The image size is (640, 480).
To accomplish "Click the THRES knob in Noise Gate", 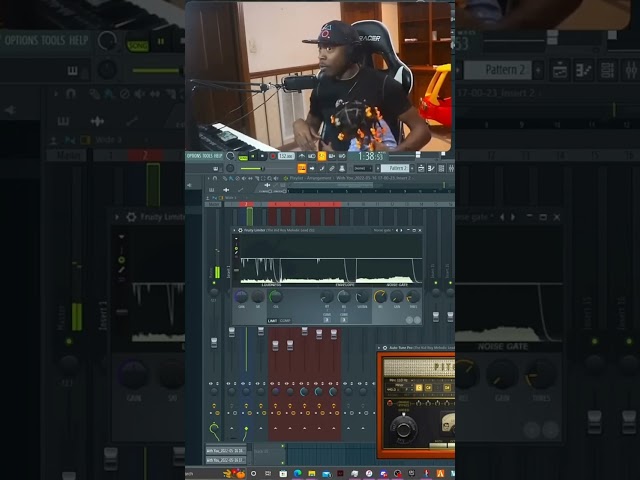I will tap(413, 296).
